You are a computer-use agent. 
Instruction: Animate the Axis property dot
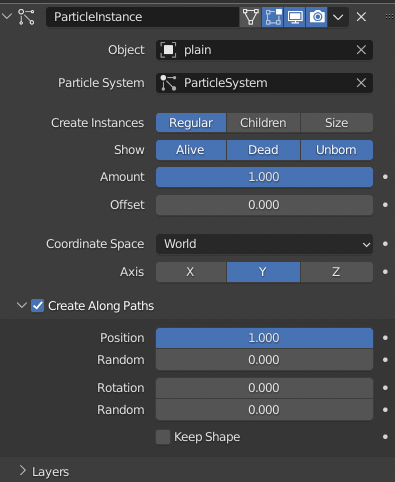[385, 272]
